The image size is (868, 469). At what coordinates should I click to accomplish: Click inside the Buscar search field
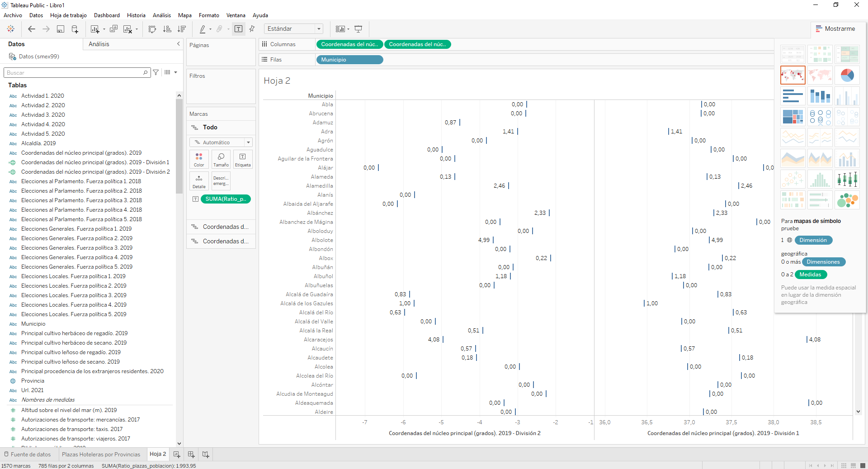[75, 72]
